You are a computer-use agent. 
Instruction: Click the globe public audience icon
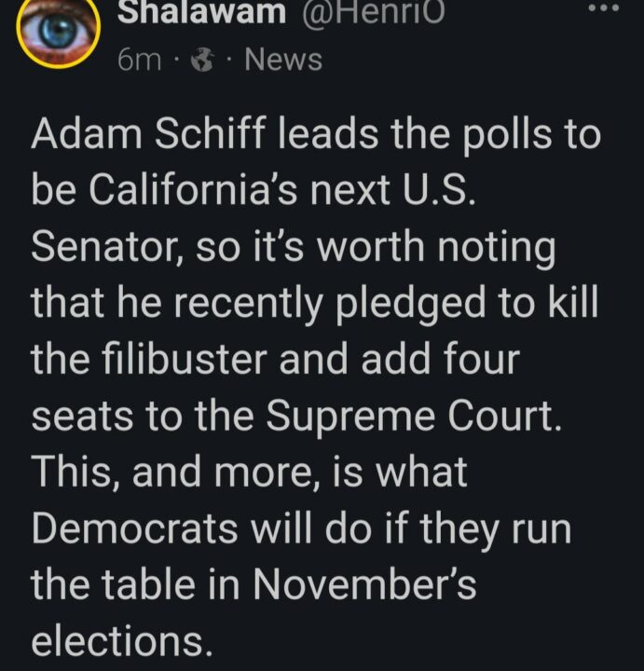point(200,61)
